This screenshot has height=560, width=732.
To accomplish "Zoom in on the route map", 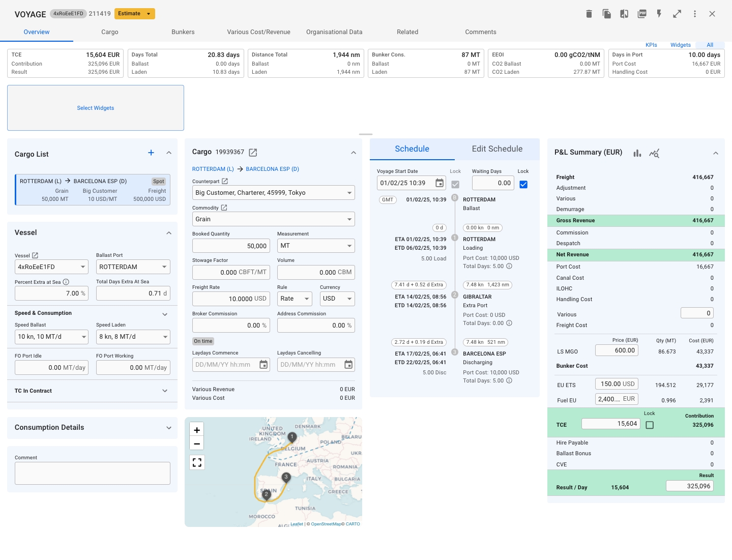I will [x=197, y=430].
